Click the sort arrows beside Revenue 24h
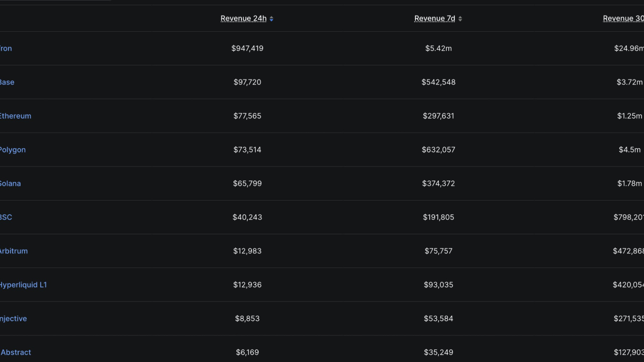This screenshot has height=362, width=644. 272,19
